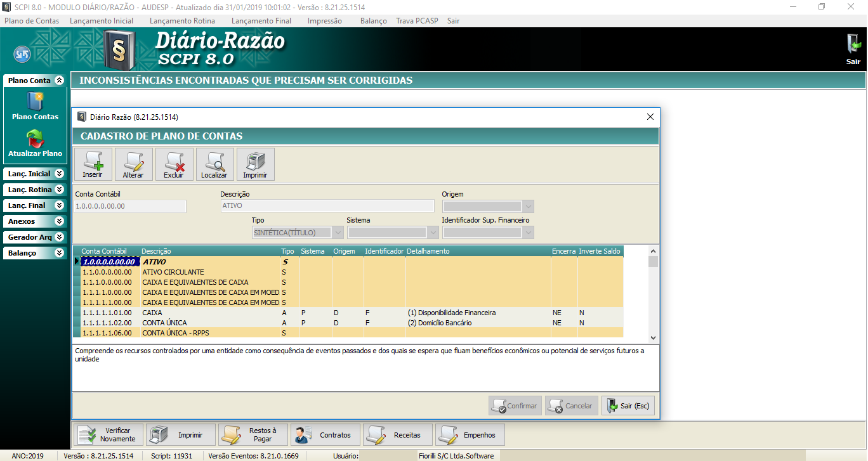The width and height of the screenshot is (868, 461).
Task: Click the Imprimir printer icon in the toolbar
Action: pyautogui.click(x=255, y=164)
